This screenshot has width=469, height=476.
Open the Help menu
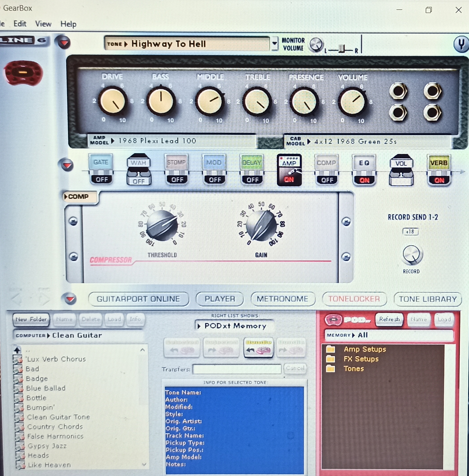coord(68,24)
